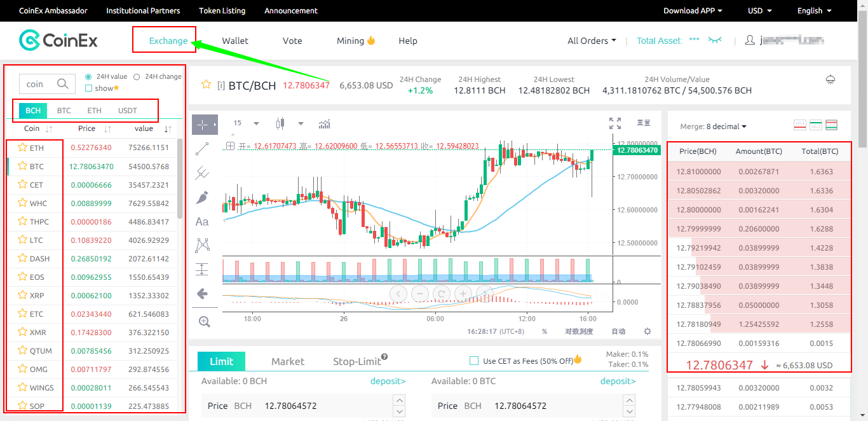Viewport: 868px width, 421px height.
Task: Select the pitchfork drawing tool
Action: click(203, 172)
